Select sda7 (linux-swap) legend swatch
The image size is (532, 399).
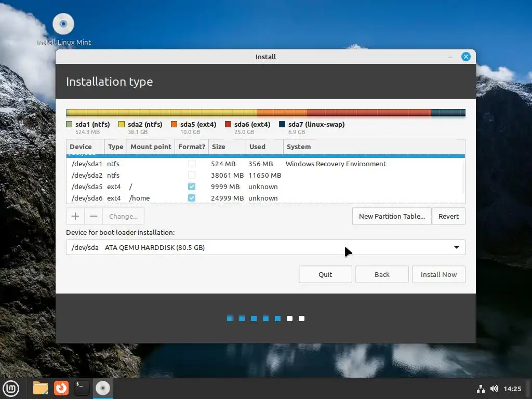(x=282, y=124)
